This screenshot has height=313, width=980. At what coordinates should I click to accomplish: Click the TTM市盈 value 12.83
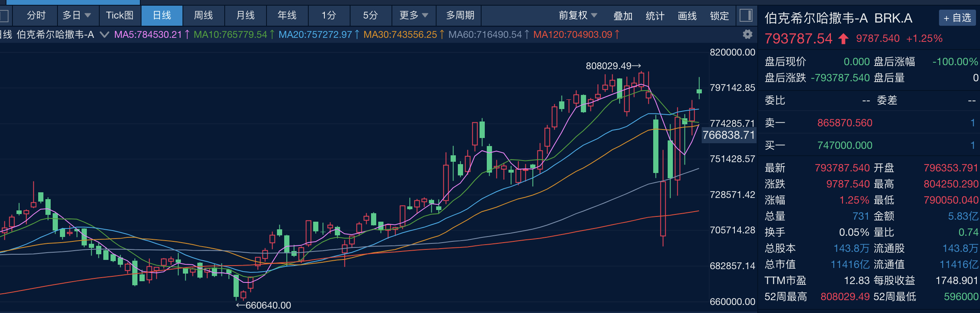pos(857,280)
